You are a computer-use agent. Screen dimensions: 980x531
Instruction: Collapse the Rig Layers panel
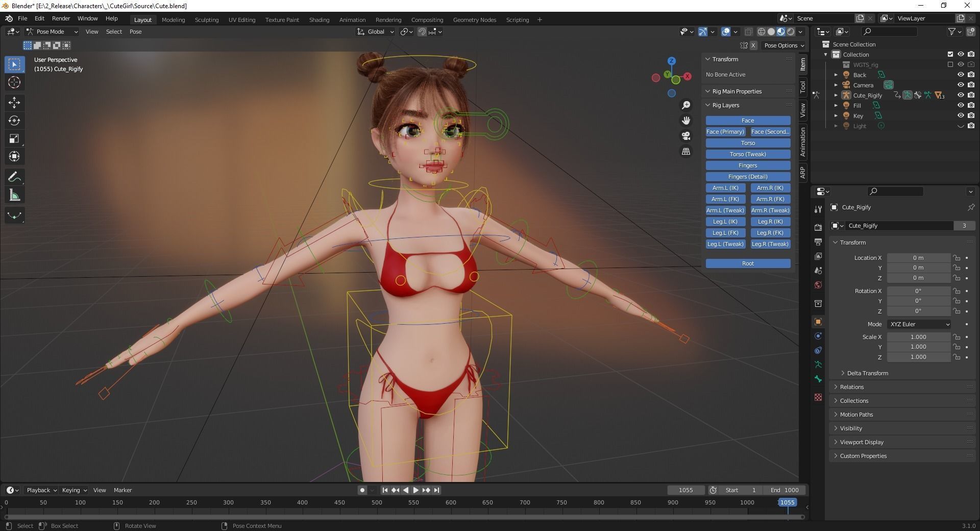pos(725,105)
